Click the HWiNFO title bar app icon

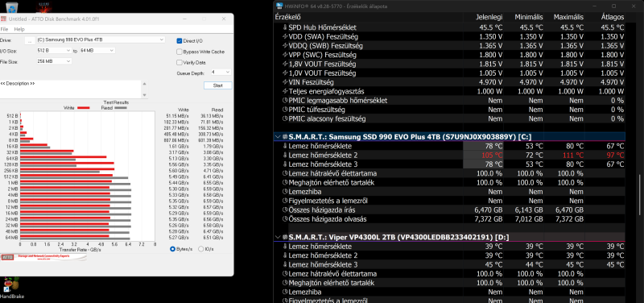(279, 6)
